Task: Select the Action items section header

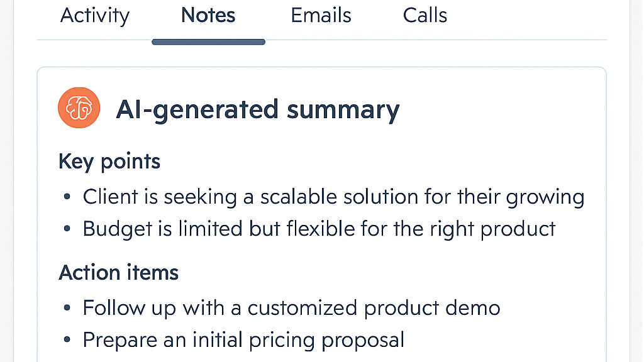Action: 118,273
